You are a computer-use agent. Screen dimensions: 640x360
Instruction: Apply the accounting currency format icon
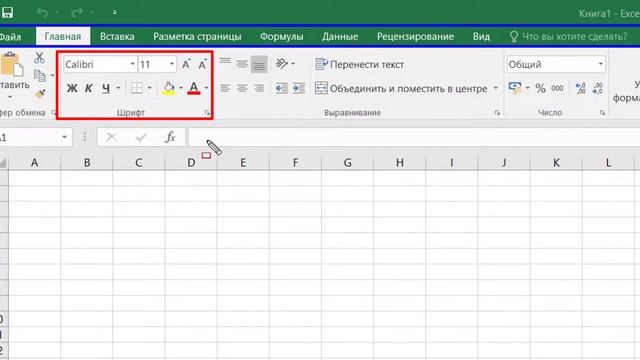click(x=515, y=88)
